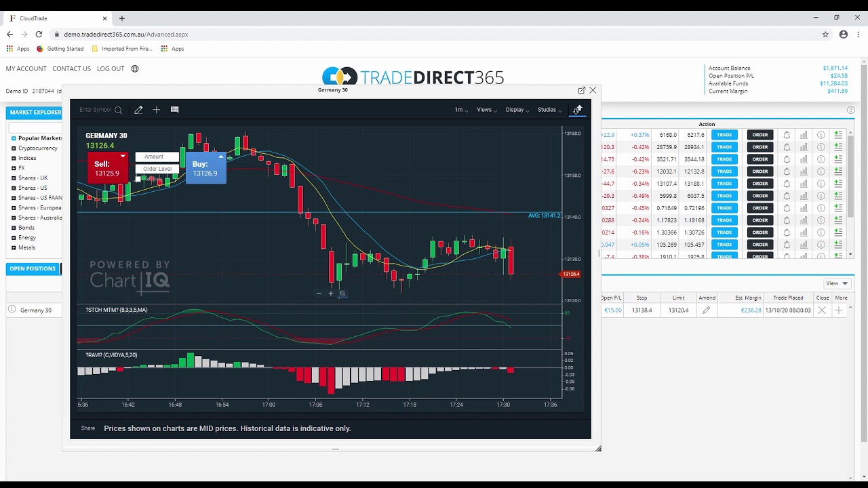Click the Order Level input field
This screenshot has height=488, width=868.
coord(157,169)
